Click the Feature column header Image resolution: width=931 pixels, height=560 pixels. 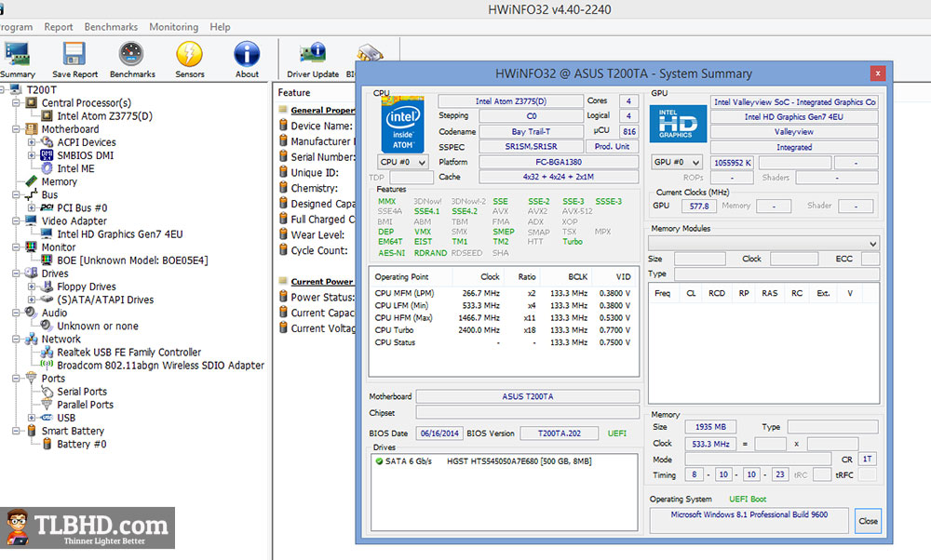click(294, 92)
